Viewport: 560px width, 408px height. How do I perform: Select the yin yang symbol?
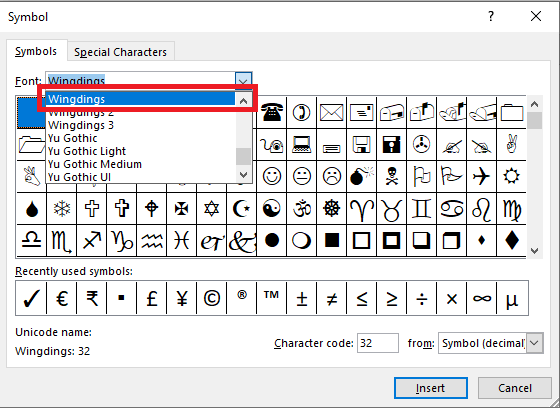[272, 209]
